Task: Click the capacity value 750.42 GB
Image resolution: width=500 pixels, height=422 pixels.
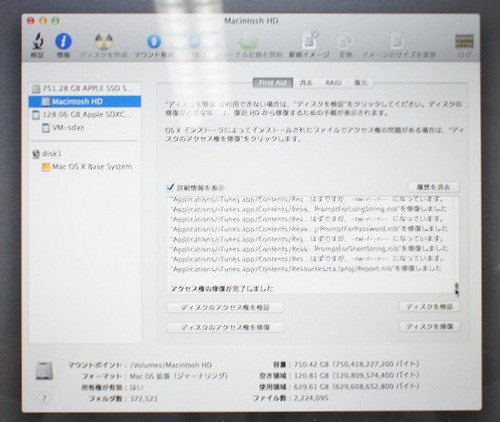Action: (x=311, y=364)
